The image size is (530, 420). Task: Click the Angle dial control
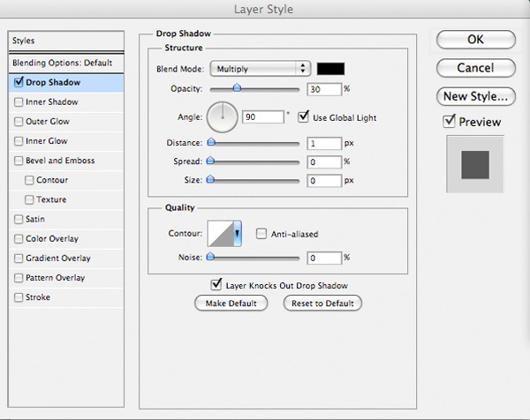(x=223, y=117)
